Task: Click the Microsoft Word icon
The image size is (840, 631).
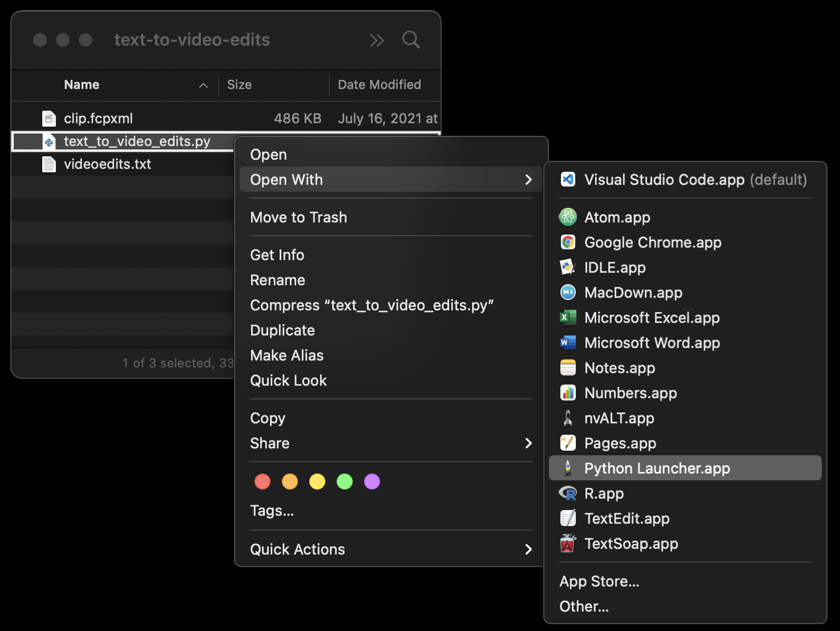Action: (x=568, y=342)
